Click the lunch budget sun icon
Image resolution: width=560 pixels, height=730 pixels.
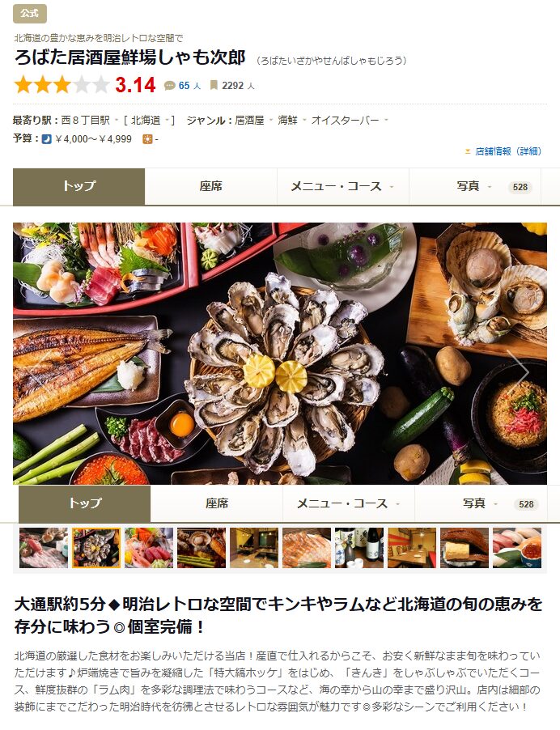pos(147,138)
